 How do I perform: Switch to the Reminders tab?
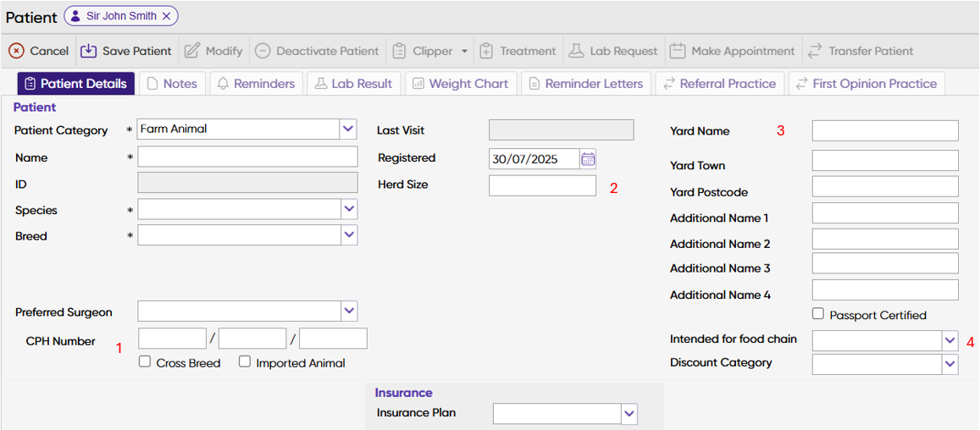pyautogui.click(x=257, y=84)
